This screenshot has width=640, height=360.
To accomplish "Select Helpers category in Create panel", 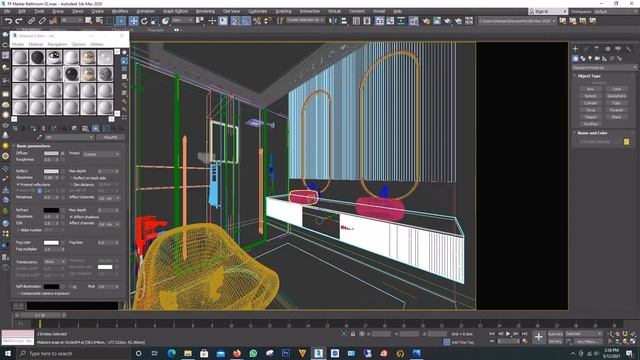I will tap(605, 59).
